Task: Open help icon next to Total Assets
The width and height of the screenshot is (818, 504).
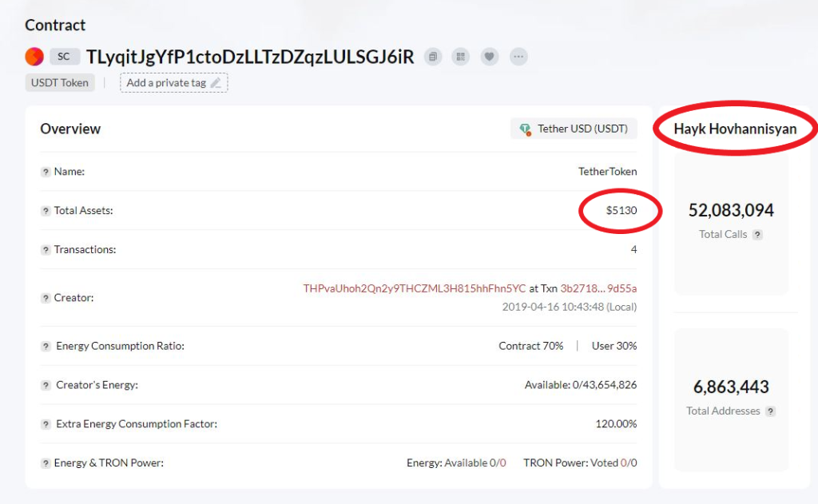Action: [x=46, y=211]
